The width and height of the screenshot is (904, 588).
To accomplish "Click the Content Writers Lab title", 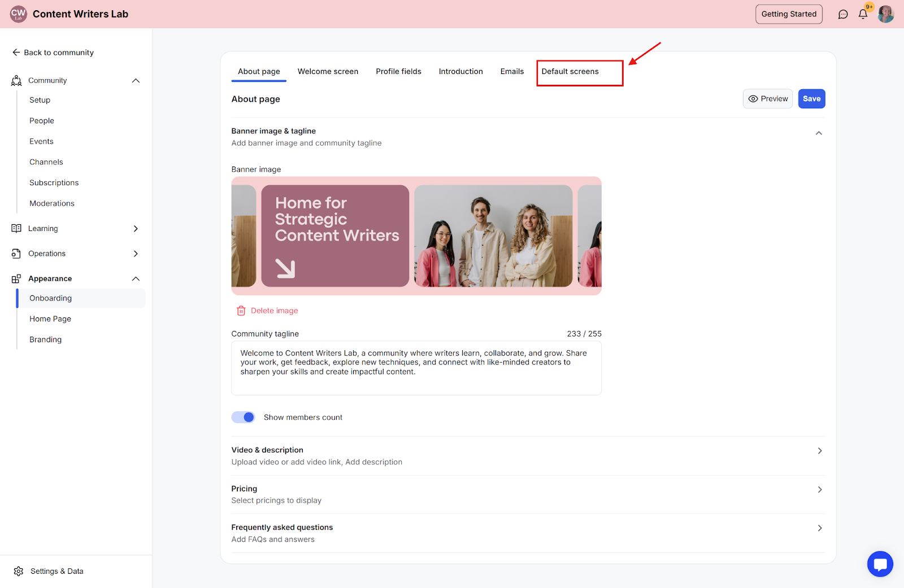I will [x=80, y=14].
